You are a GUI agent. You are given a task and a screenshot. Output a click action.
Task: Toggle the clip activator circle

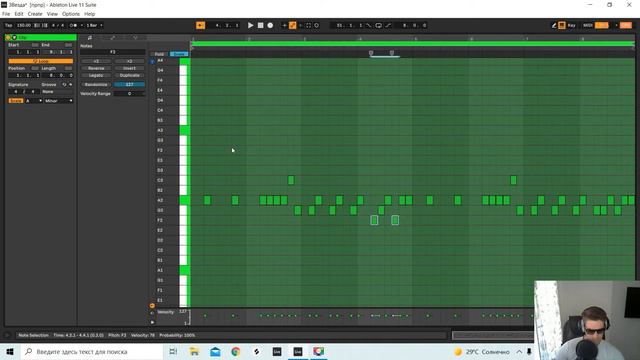click(8, 38)
